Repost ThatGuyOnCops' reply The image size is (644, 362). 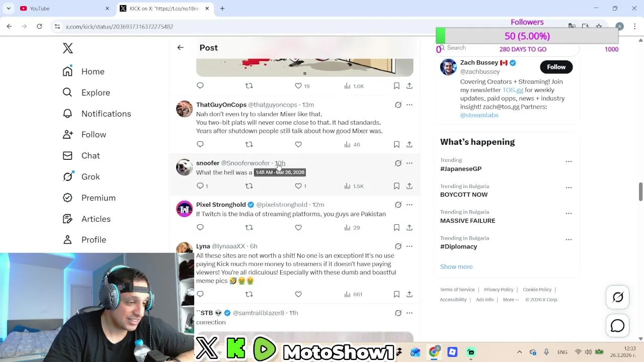249,145
